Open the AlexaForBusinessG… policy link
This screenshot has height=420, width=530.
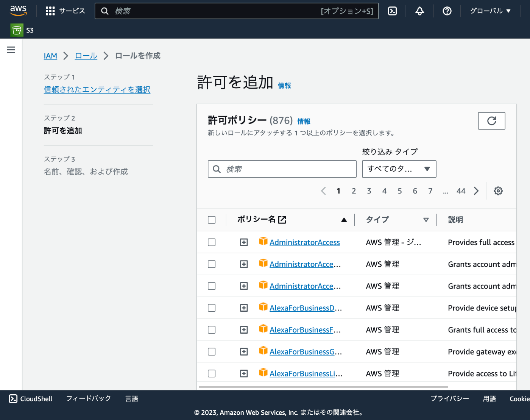click(306, 352)
